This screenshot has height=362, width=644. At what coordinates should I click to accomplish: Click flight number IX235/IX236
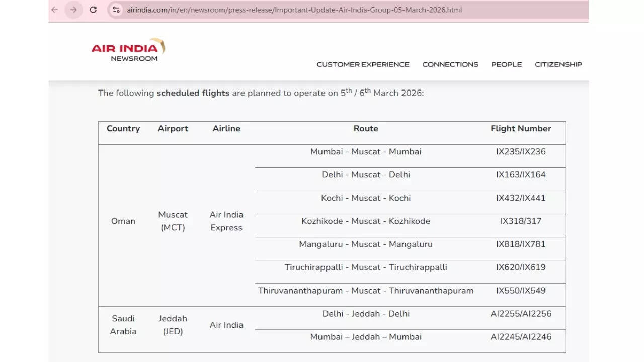coord(521,151)
